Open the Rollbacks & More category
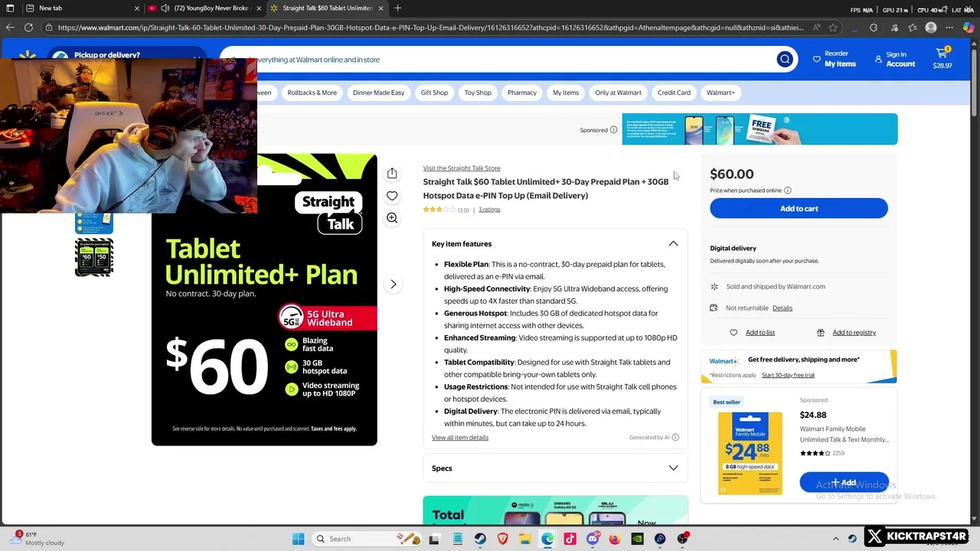The height and width of the screenshot is (551, 980). pos(312,93)
